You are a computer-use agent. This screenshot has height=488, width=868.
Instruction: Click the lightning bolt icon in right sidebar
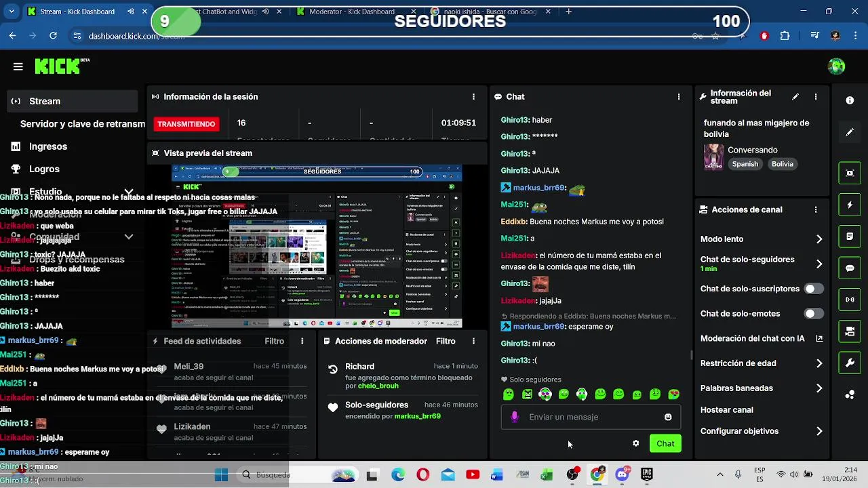click(850, 205)
